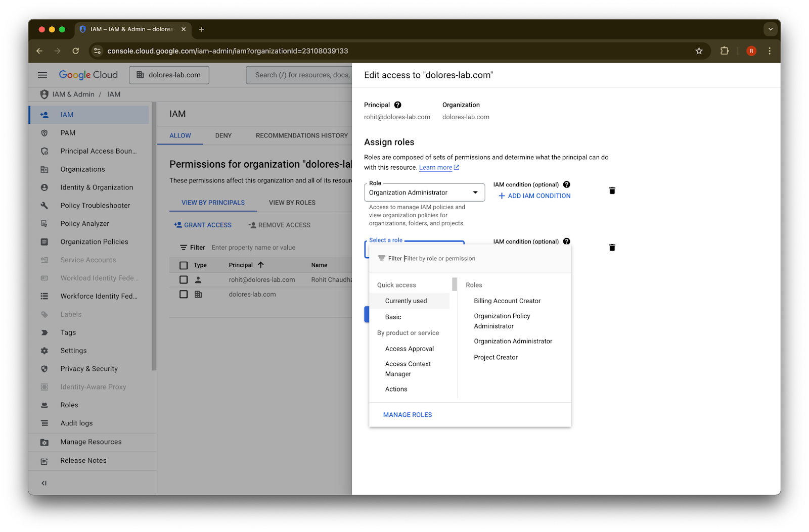Viewport: 809px width, 532px height.
Task: Click ADD IAM CONDITION
Action: pos(534,196)
